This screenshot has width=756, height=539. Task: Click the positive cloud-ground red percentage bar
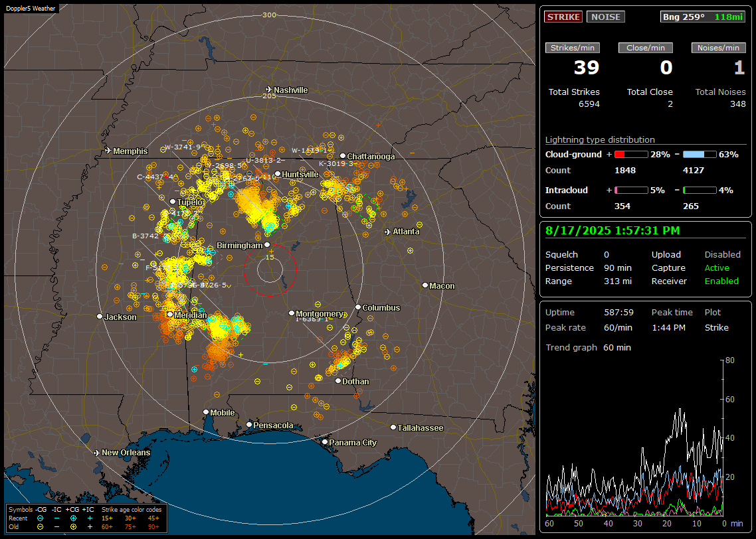(631, 155)
